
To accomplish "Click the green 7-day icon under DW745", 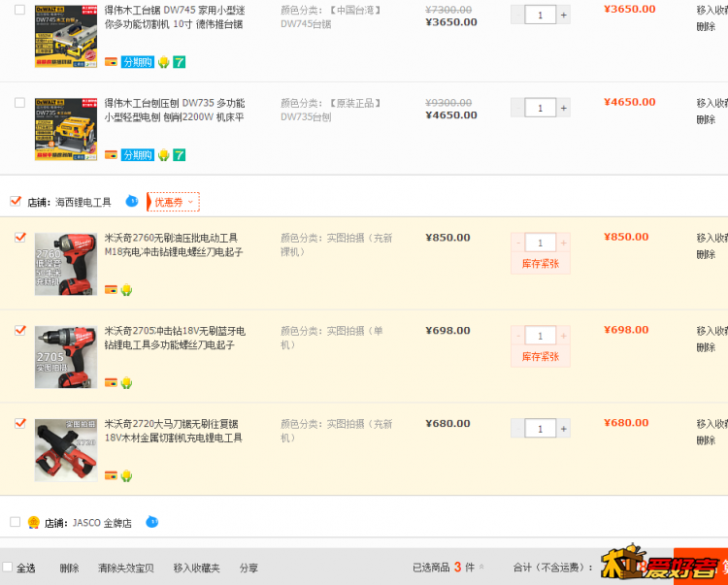I will 180,62.
